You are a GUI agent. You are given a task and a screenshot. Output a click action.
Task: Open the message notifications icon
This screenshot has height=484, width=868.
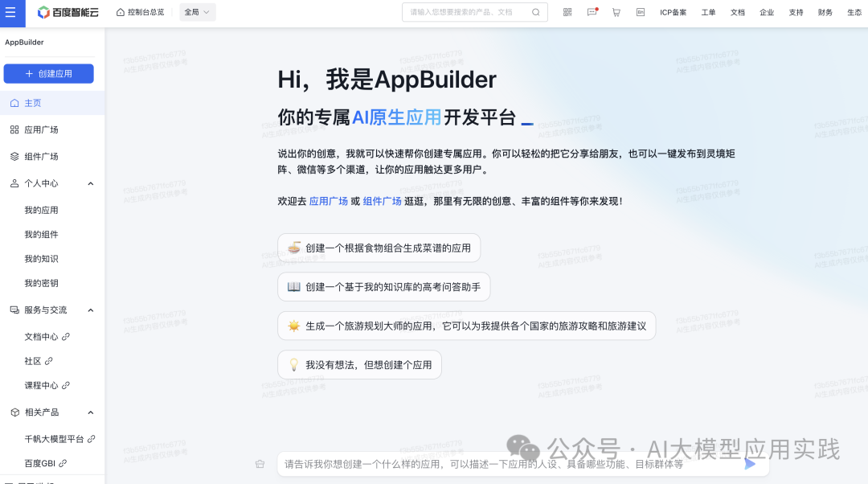point(592,12)
